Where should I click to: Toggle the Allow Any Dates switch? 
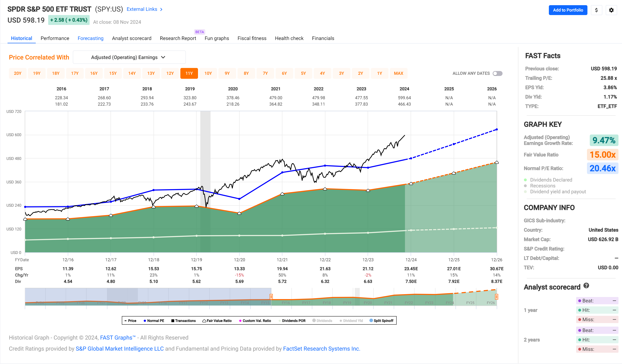click(497, 74)
